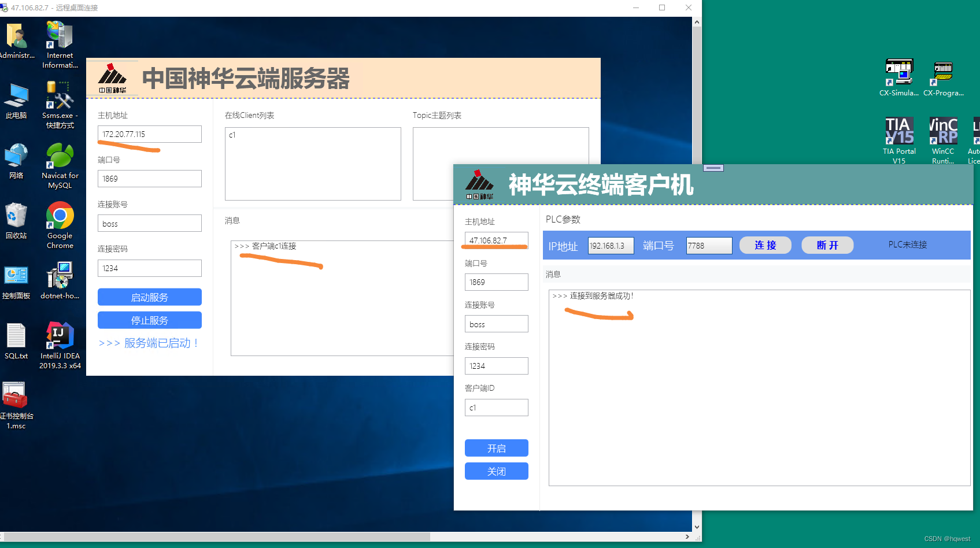Launch Google Chrome desktop icon
Viewport: 980px width, 548px height.
point(60,225)
